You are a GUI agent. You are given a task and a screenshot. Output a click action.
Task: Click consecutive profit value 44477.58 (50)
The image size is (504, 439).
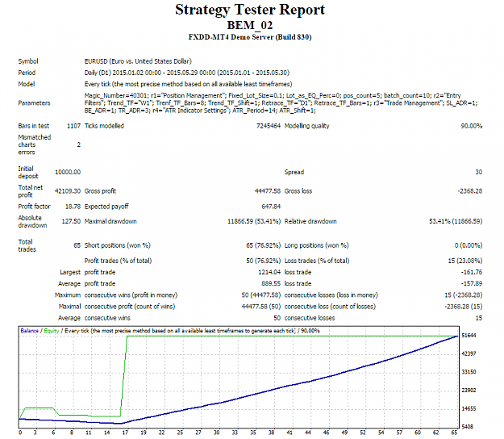[261, 307]
